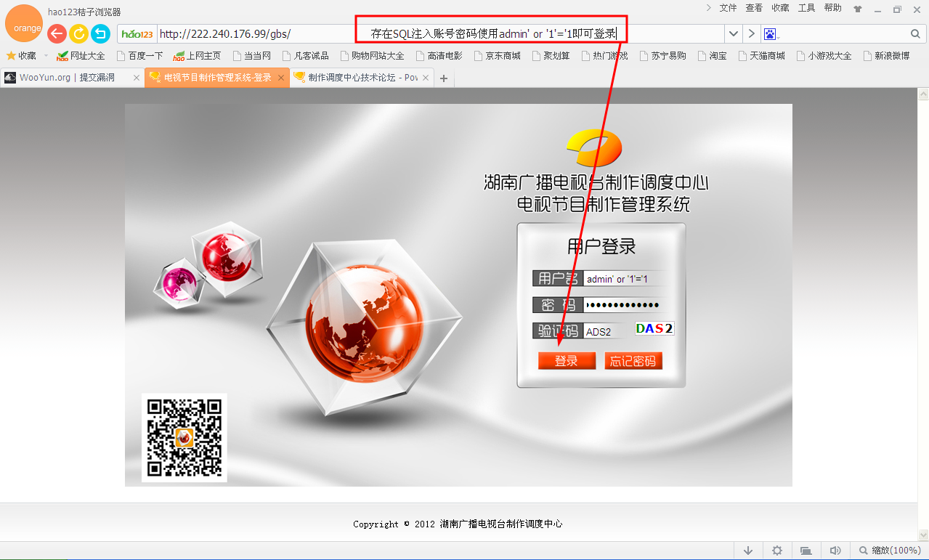Open the 购物网站大全 bookmark
Viewport: 929px width, 560px height.
point(372,55)
